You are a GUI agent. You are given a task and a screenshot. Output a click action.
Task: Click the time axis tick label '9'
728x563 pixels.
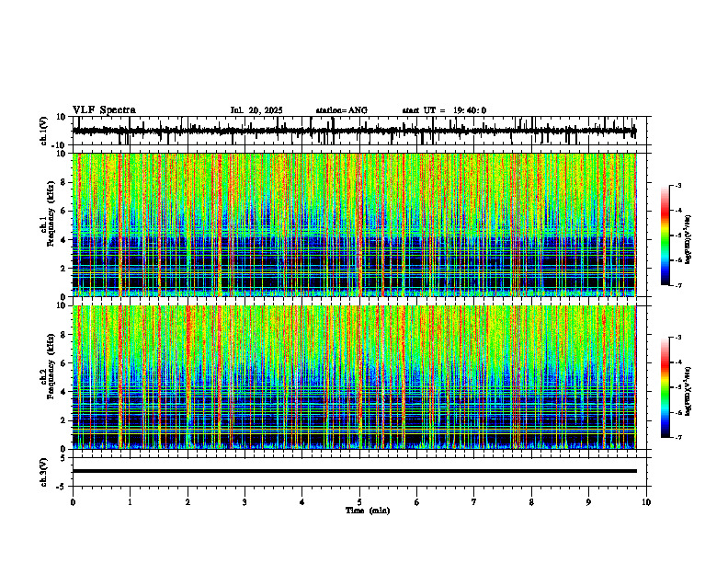pos(588,502)
